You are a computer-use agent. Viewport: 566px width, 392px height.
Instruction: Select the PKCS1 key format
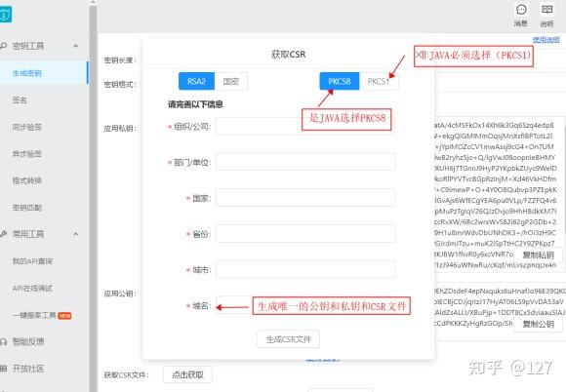pos(379,81)
